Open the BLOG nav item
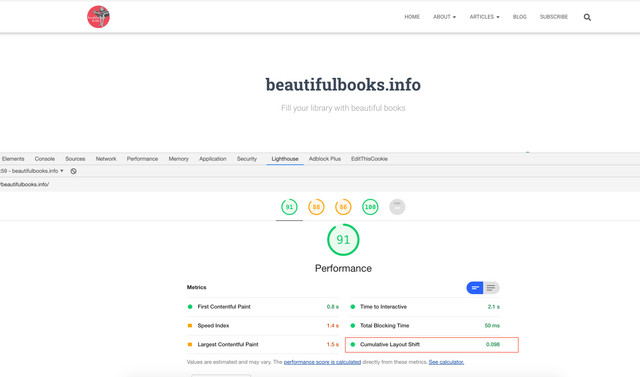 (x=520, y=17)
